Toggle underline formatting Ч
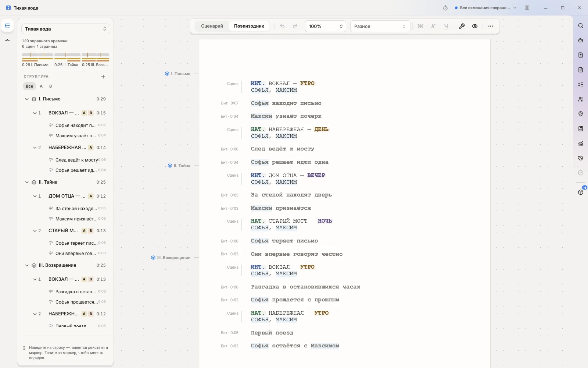This screenshot has height=368, width=588. pos(446,26)
